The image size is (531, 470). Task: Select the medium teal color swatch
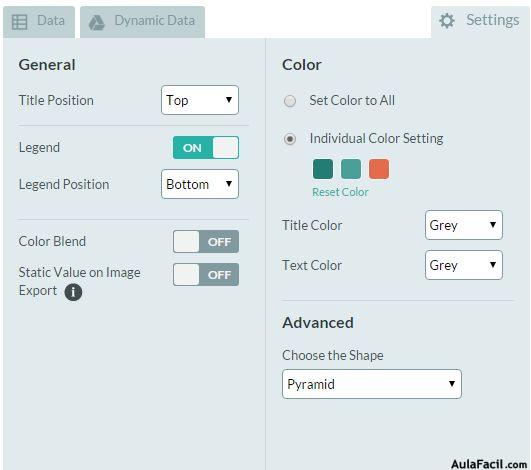[351, 169]
